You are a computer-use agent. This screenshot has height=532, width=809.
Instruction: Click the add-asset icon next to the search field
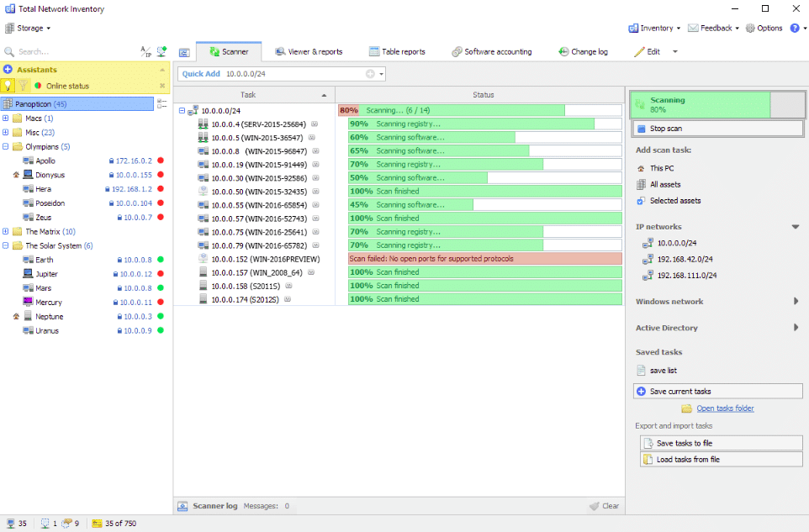pos(162,51)
